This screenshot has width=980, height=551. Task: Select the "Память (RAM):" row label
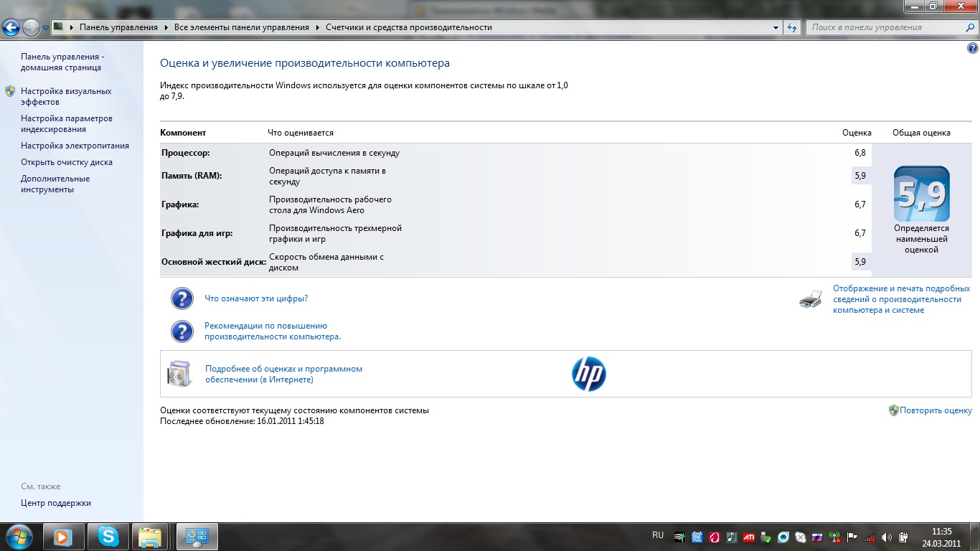point(192,176)
